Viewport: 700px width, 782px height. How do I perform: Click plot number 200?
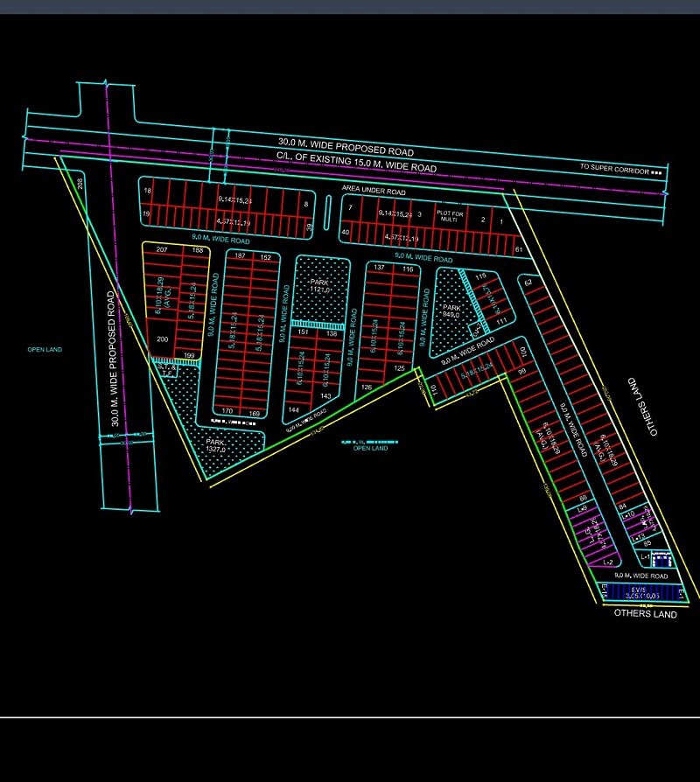(162, 339)
